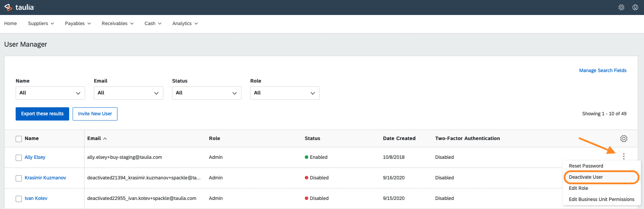The image size is (644, 209).
Task: Click the Invite New User button
Action: 95,114
